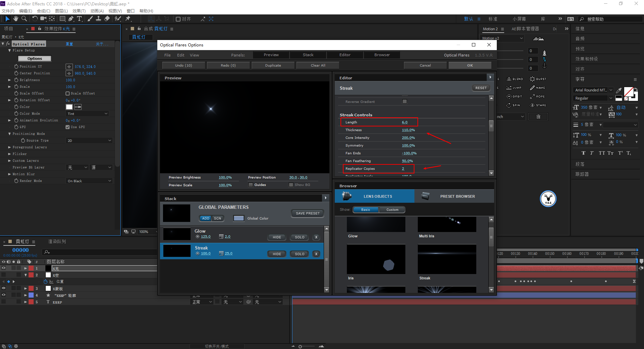This screenshot has width=644, height=349.
Task: Click the Clear All button
Action: [318, 66]
